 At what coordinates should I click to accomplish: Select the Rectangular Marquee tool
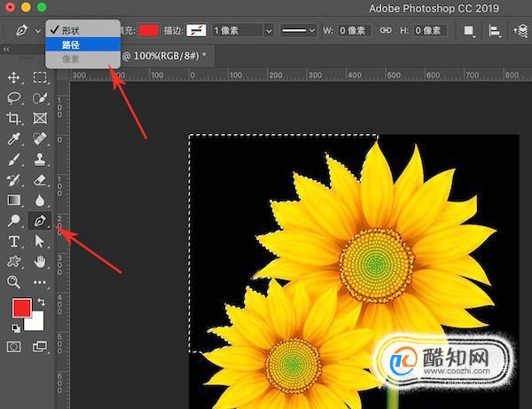coord(40,77)
